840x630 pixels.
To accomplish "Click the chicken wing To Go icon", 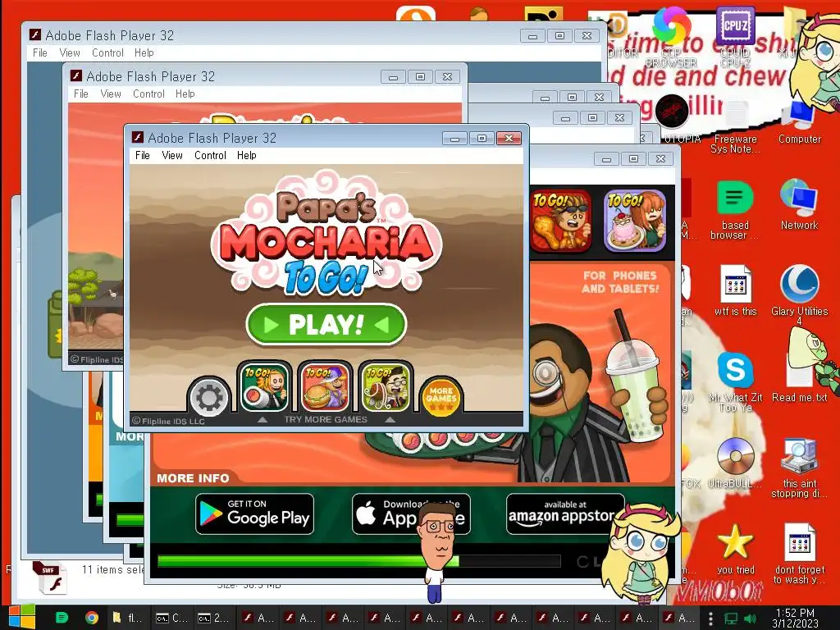I will (561, 221).
